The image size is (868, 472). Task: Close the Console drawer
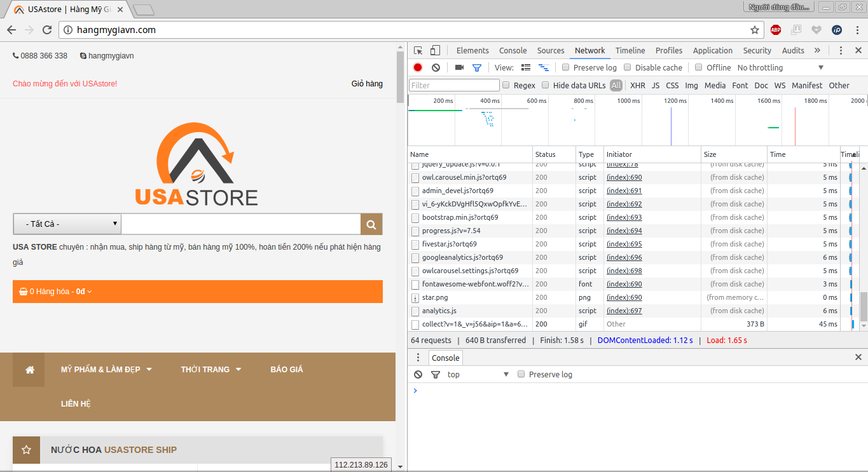pyautogui.click(x=858, y=358)
